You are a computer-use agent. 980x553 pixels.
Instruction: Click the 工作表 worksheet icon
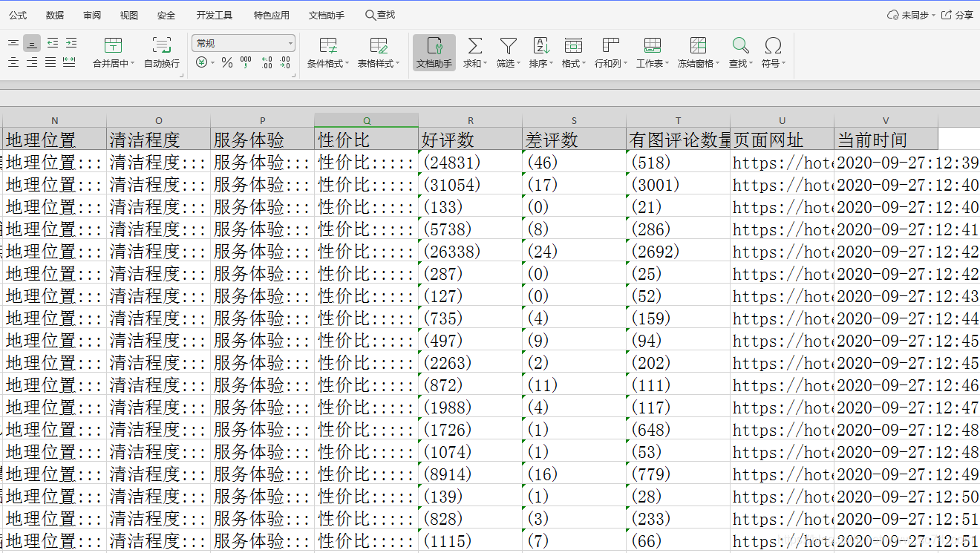click(653, 45)
